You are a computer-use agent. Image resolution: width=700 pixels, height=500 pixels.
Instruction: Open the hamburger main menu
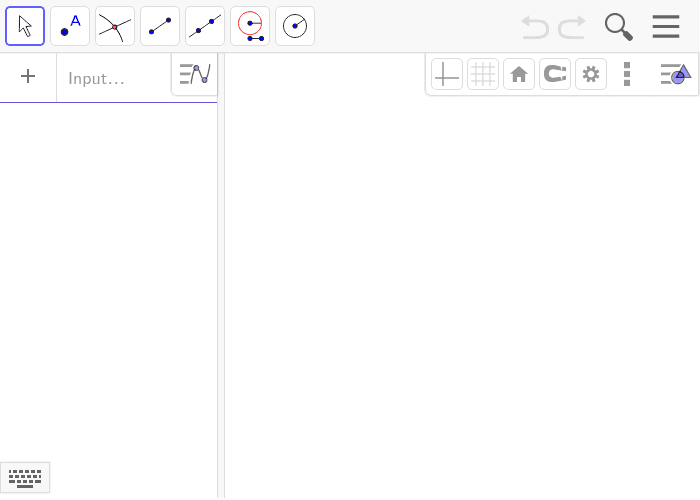(666, 26)
